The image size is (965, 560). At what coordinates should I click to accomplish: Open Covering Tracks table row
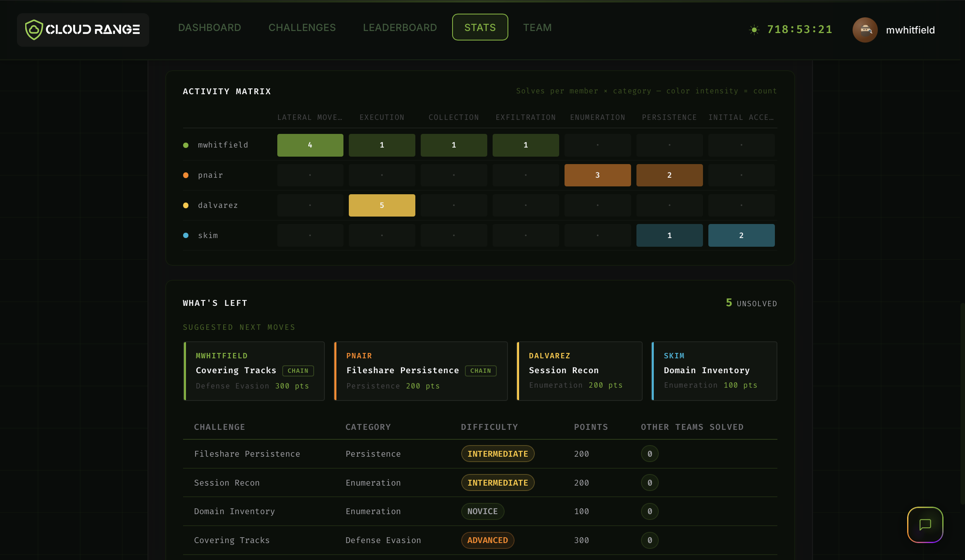(x=480, y=541)
